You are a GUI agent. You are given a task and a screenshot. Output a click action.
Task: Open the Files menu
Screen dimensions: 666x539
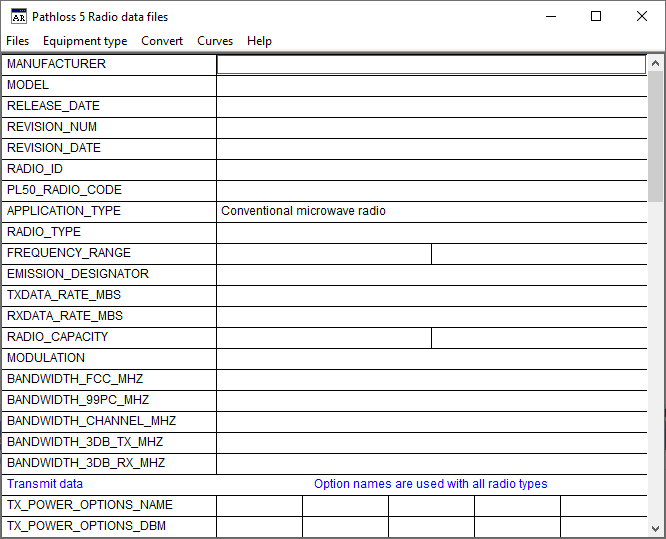tap(18, 41)
